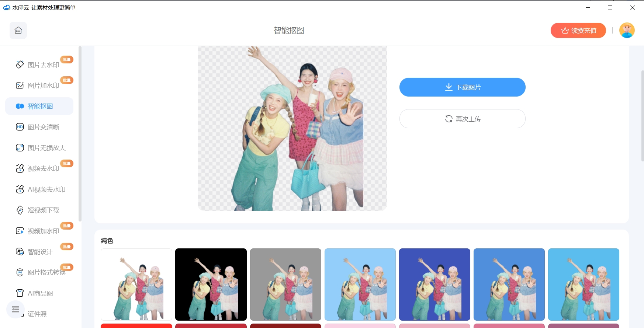644x328 pixels.
Task: Open the user avatar profile
Action: (627, 31)
